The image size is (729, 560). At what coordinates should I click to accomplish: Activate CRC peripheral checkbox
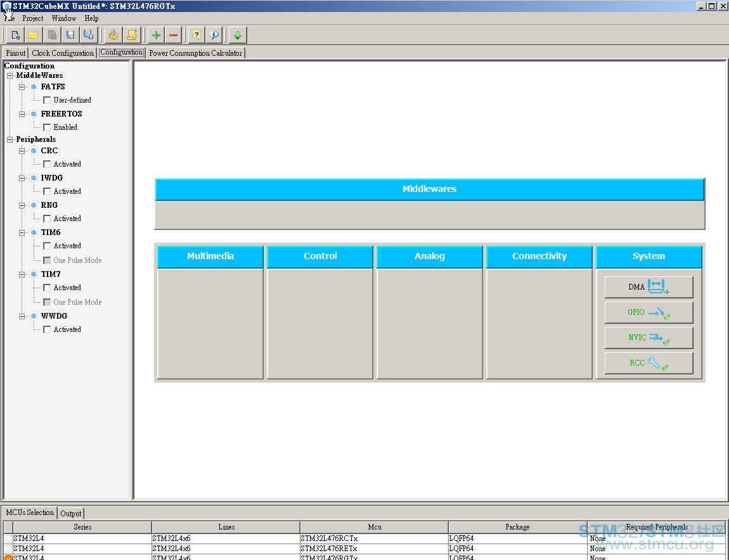click(x=47, y=164)
